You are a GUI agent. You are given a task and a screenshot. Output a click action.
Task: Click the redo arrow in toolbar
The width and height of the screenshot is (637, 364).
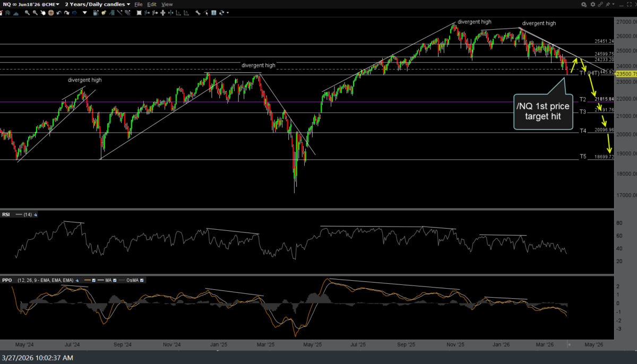click(66, 13)
